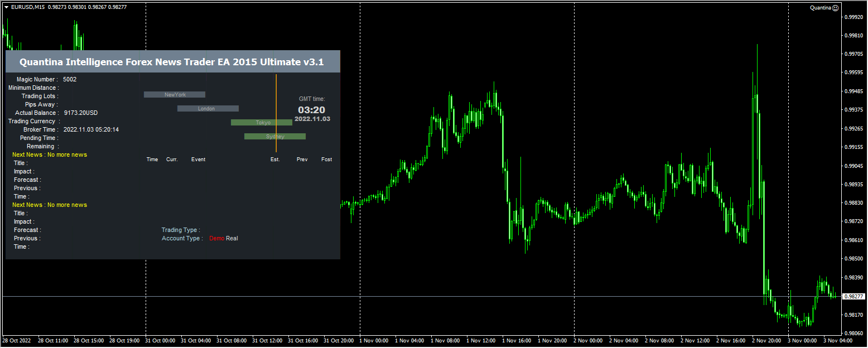Click the Remaining label

(x=43, y=146)
